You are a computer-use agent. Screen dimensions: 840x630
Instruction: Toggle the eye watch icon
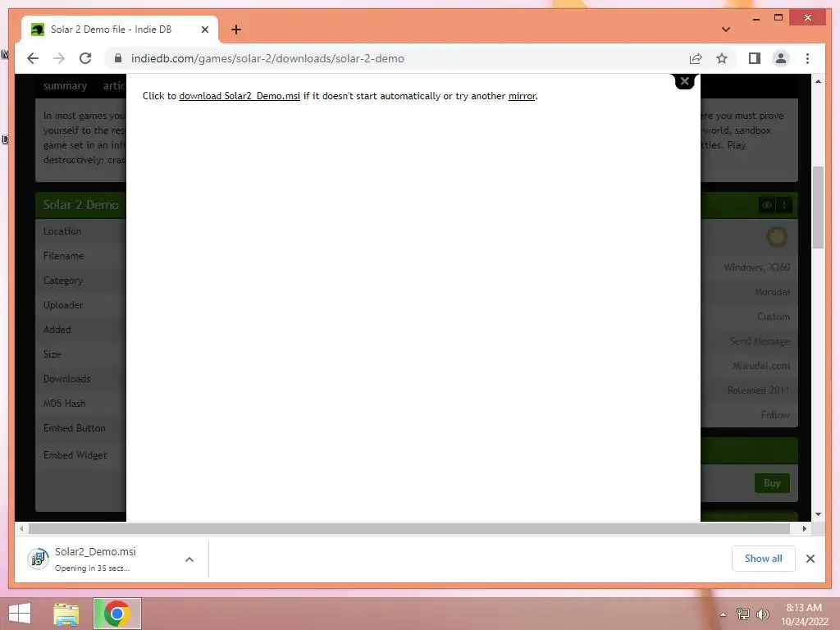(x=767, y=205)
